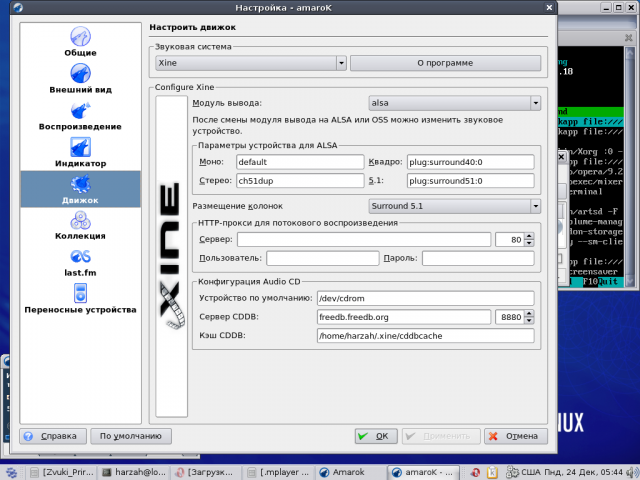
Task: Open the Воспроизведение settings section
Action: coord(80,116)
